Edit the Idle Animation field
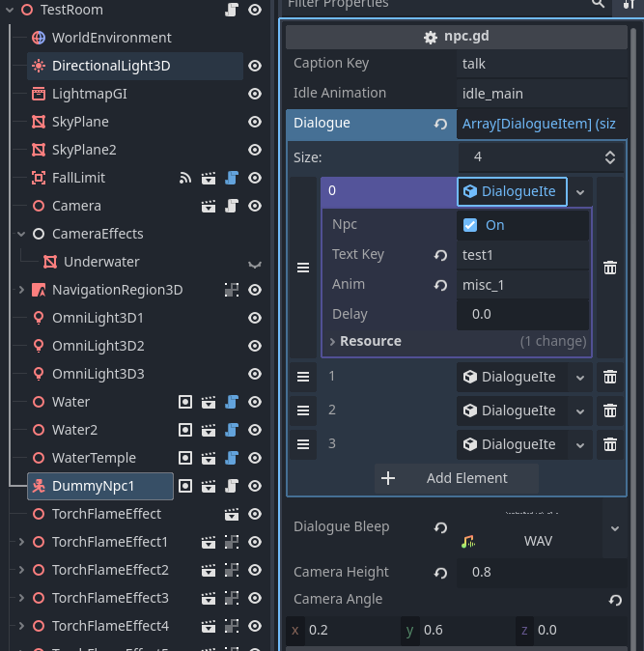This screenshot has height=651, width=644. point(542,94)
